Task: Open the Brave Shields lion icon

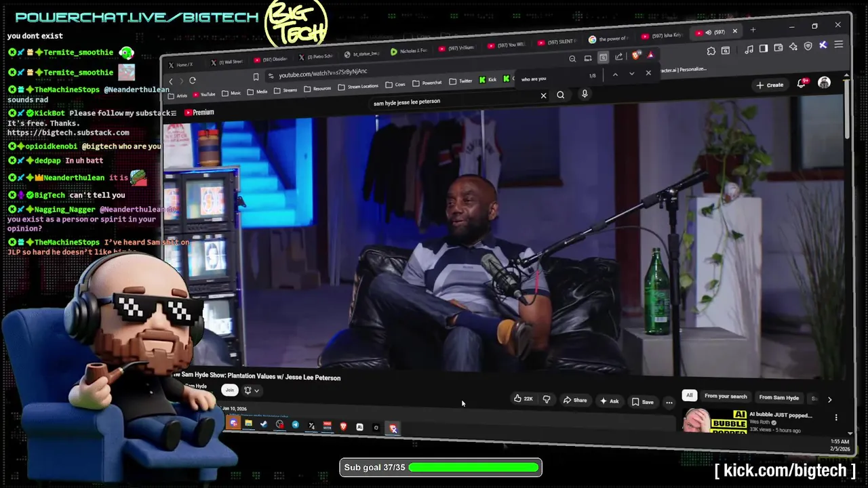Action: (x=636, y=56)
